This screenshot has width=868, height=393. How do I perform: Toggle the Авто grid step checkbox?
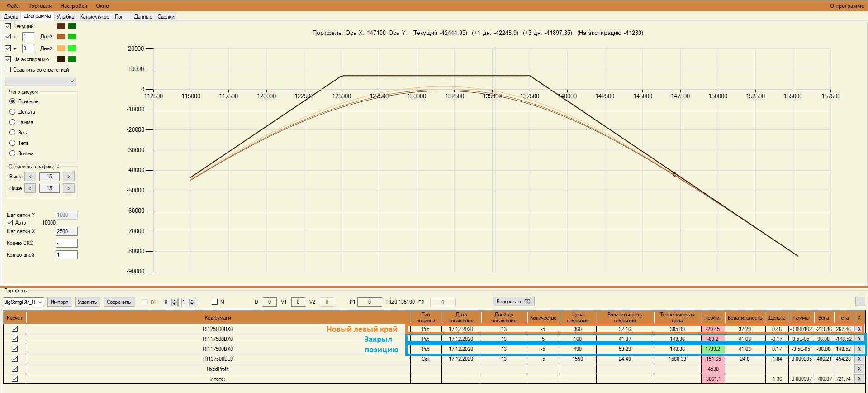tap(10, 223)
